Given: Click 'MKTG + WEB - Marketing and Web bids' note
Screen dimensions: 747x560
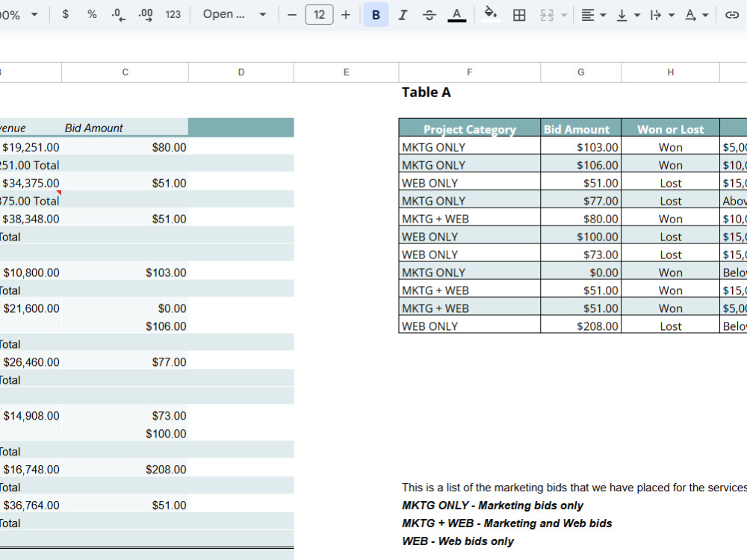Looking at the screenshot, I should coord(506,523).
